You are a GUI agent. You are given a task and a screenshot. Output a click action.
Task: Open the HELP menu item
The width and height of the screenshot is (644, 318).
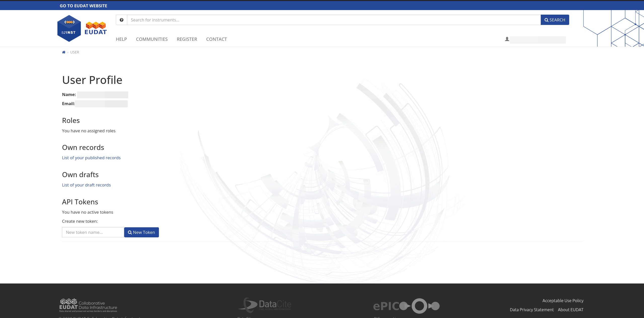[x=121, y=39]
